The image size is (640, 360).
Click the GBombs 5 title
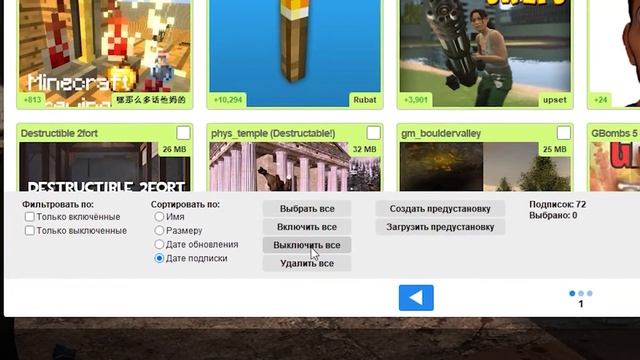pos(614,133)
